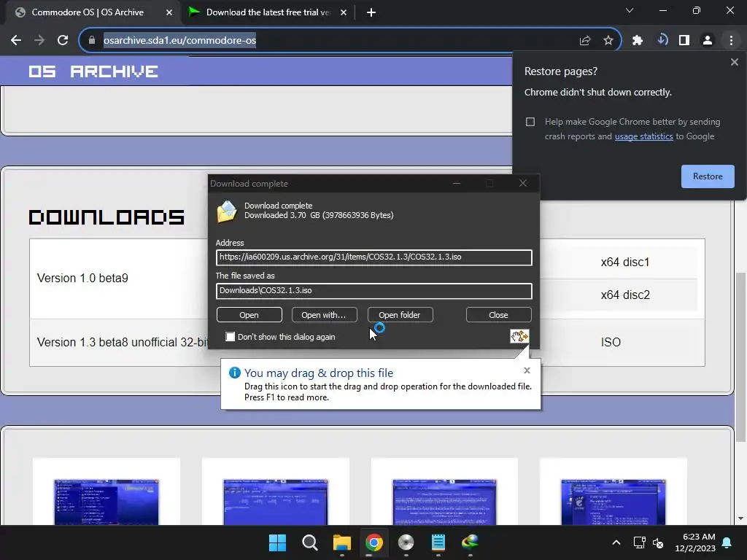The height and width of the screenshot is (560, 747).
Task: Click the network status tray icon
Action: click(x=639, y=542)
